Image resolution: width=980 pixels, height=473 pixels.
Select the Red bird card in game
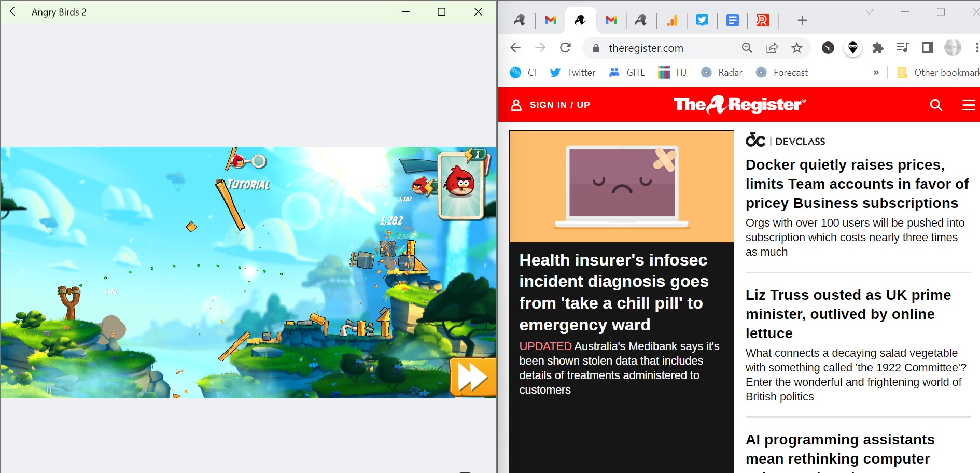[x=461, y=186]
